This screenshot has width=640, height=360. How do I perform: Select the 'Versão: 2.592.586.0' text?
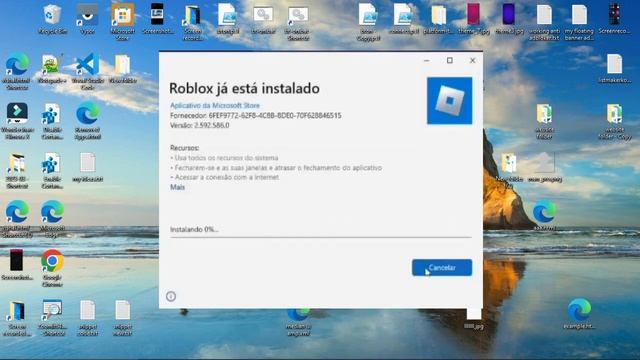[x=200, y=125]
